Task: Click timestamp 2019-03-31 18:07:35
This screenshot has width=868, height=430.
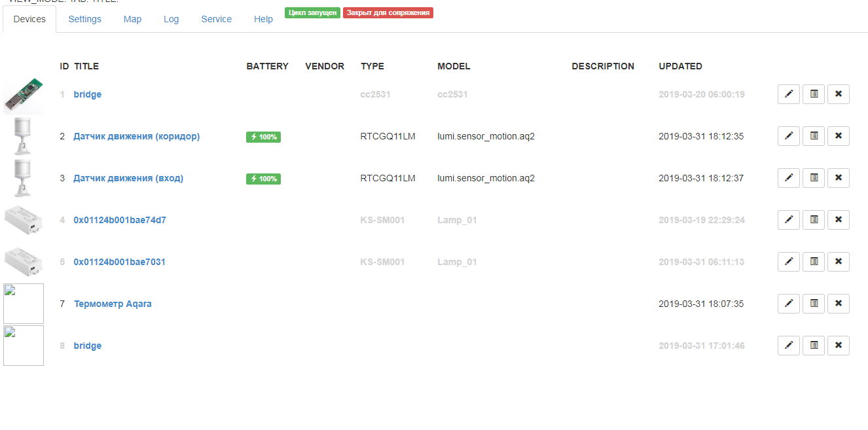Action: pos(701,304)
